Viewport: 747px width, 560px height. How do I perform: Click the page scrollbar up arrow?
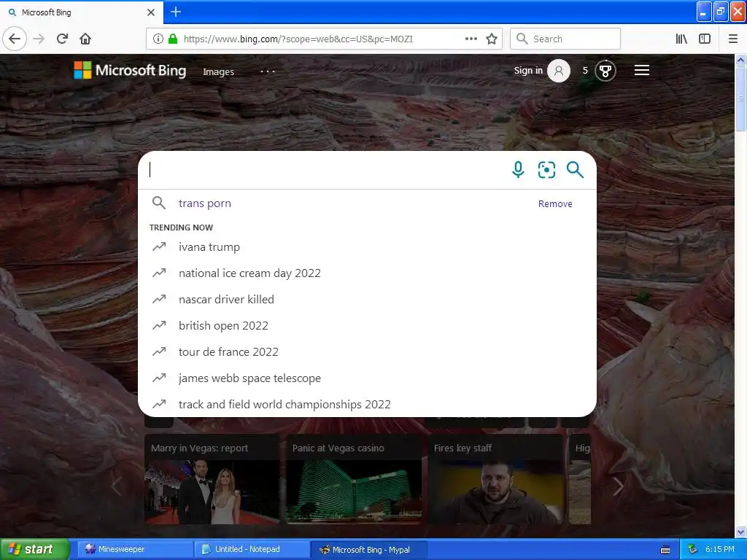click(x=740, y=60)
